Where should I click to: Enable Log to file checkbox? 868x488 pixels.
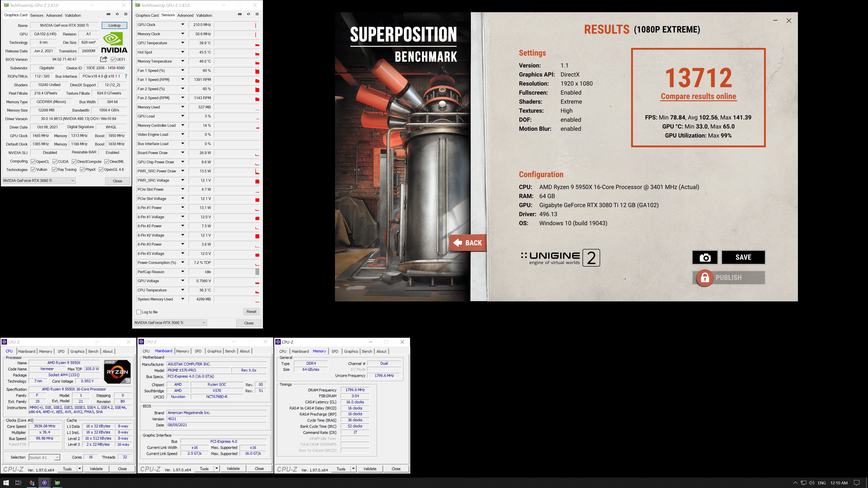pos(139,312)
